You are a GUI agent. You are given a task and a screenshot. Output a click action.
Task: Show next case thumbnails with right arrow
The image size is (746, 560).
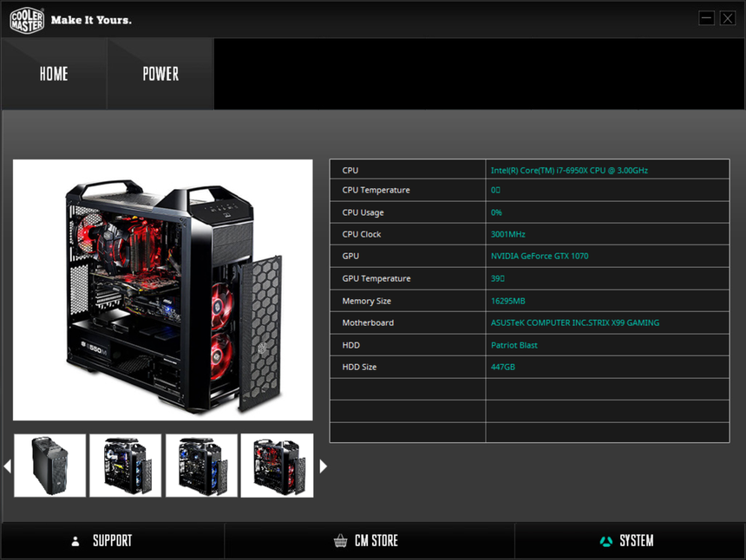(323, 466)
